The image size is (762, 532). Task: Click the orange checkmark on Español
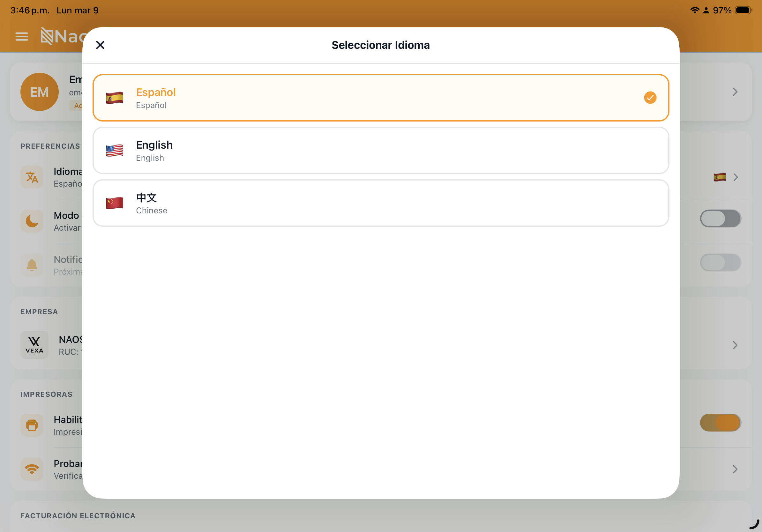point(650,98)
